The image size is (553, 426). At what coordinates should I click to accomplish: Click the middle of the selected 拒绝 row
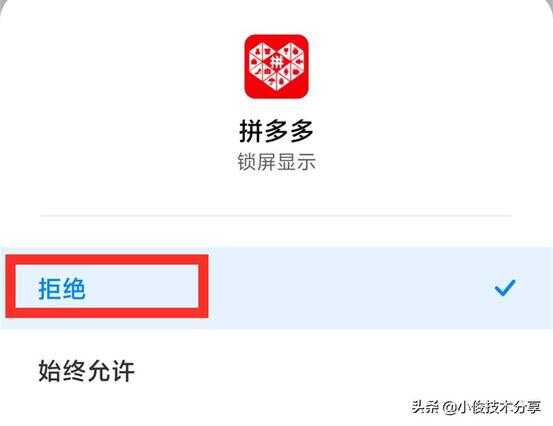coord(276,288)
